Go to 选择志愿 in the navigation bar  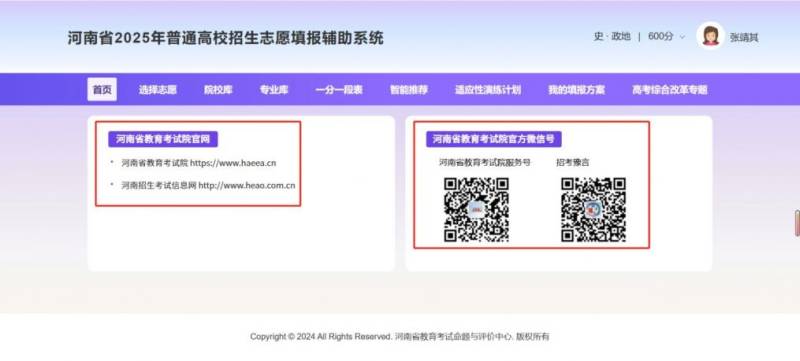click(x=158, y=90)
